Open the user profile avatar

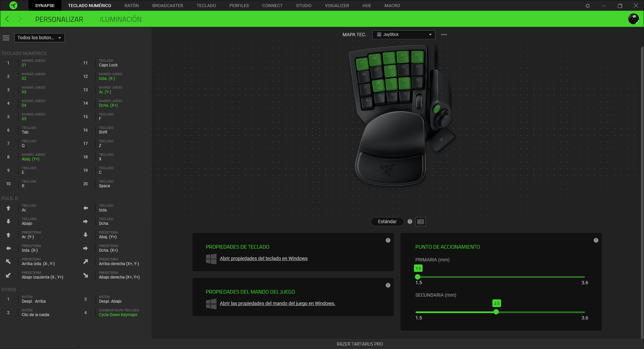pyautogui.click(x=633, y=19)
